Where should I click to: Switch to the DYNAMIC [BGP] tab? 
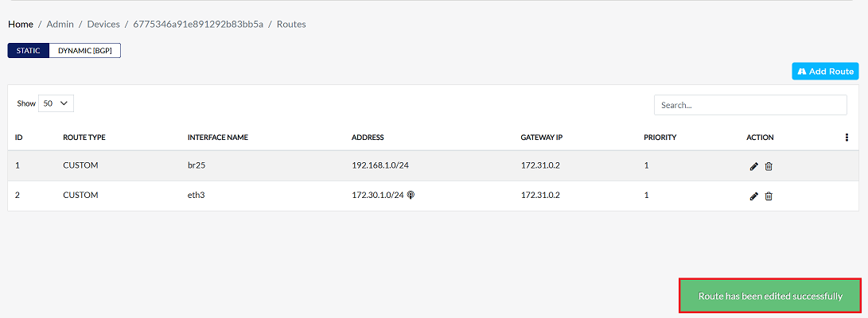(84, 50)
